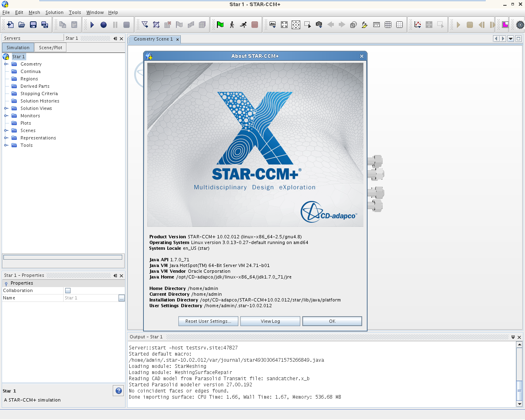Expand the Tools tree node
Viewport: 525px width, 420px height.
tap(6, 145)
